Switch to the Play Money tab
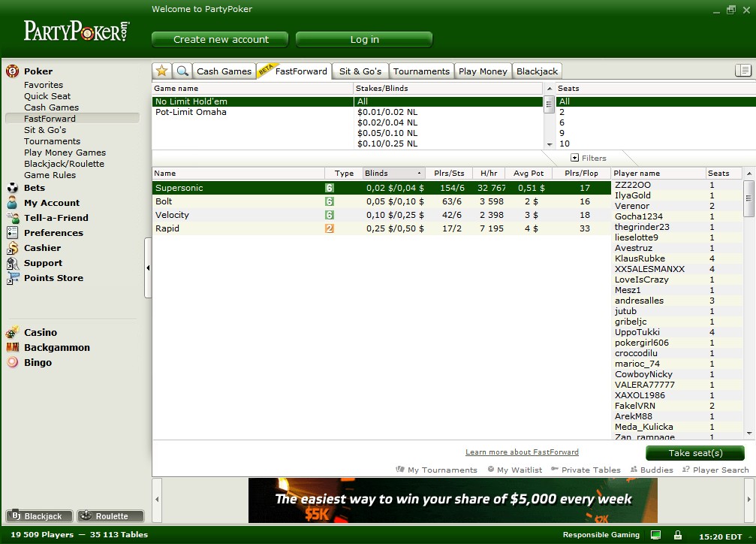 tap(483, 71)
